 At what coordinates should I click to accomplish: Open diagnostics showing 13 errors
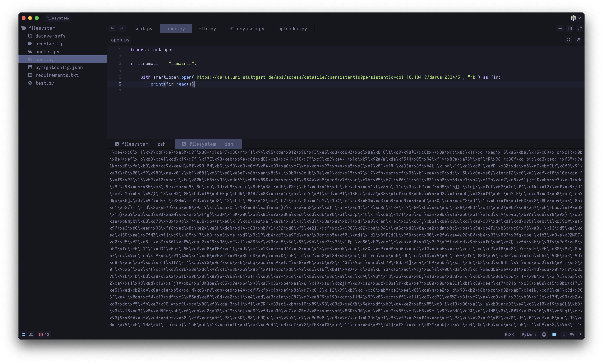tap(44, 334)
